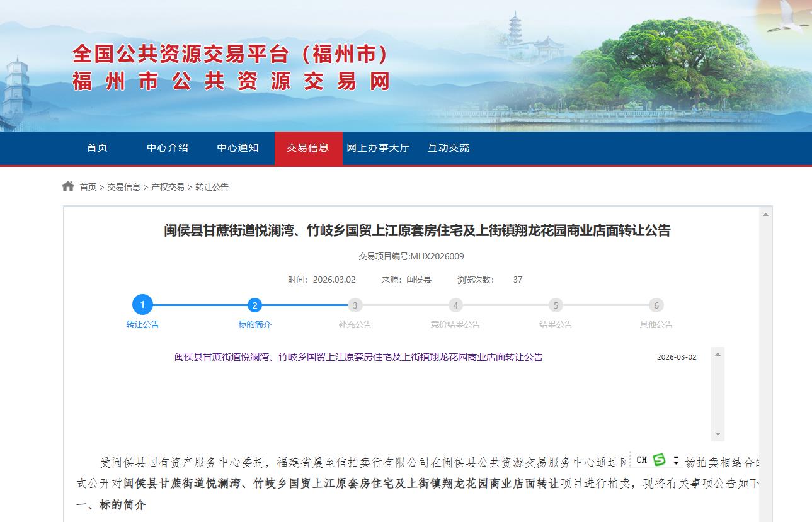This screenshot has height=522, width=812.
Task: Open the 闽侯县甘蔗街道悦澜湾 announcement link
Action: click(358, 357)
